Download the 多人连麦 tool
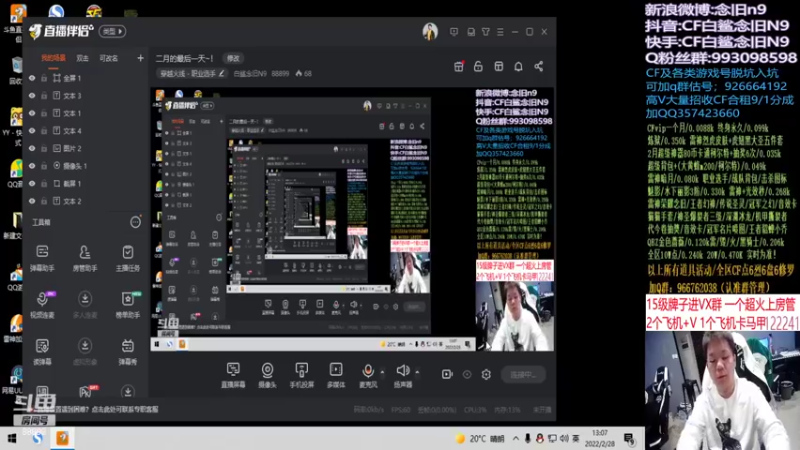 pos(85,304)
